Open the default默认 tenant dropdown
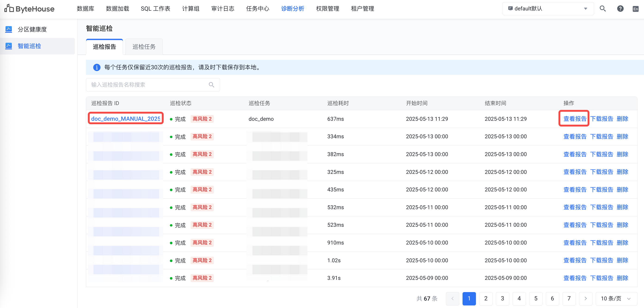 [548, 9]
